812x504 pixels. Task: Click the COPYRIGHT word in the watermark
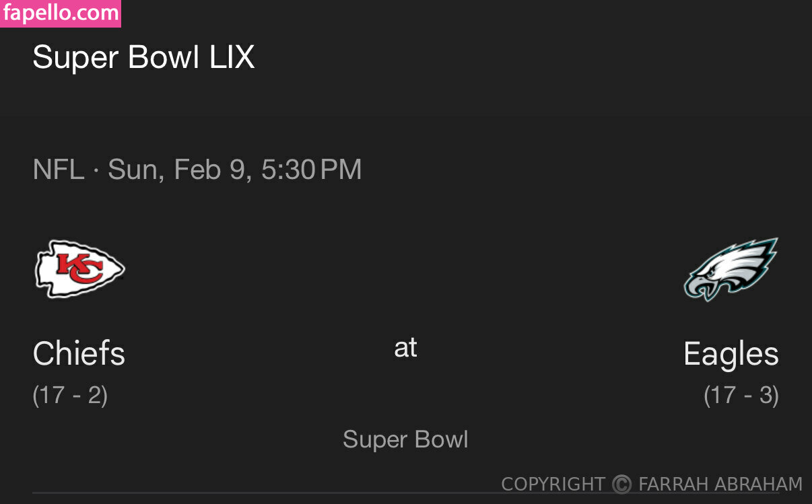[x=553, y=484]
